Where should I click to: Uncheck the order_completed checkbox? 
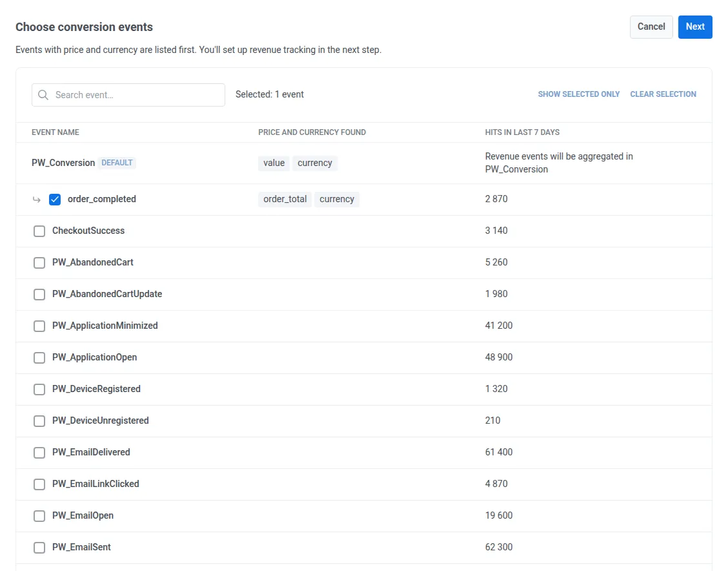pos(55,200)
